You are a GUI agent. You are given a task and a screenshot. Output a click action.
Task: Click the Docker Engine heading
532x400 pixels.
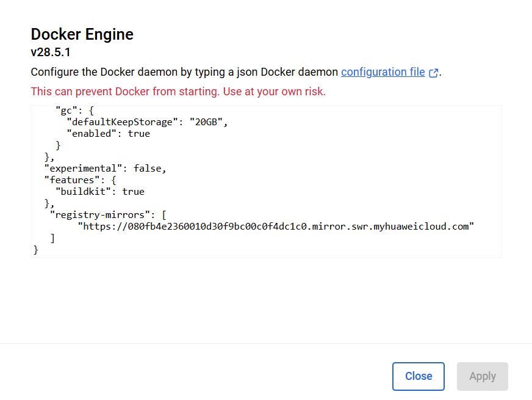coord(82,34)
